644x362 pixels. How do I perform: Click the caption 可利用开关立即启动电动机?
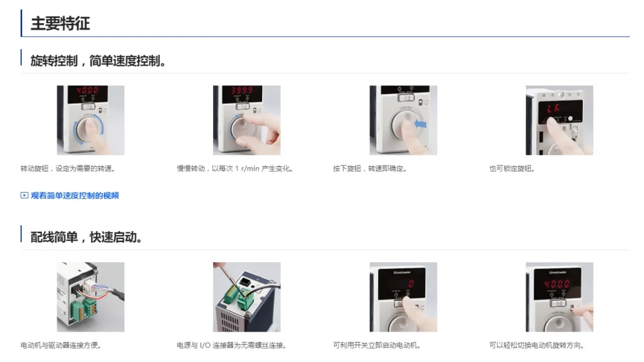pyautogui.click(x=377, y=345)
